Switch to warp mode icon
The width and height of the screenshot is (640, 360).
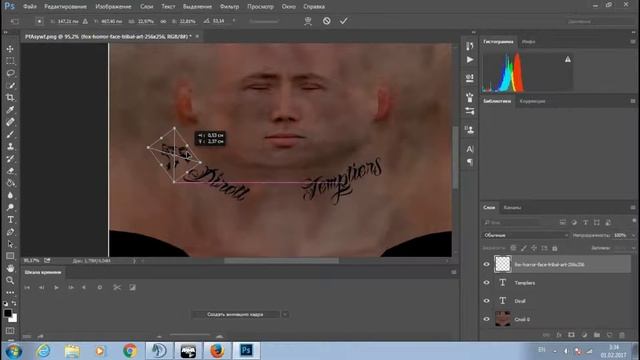[x=308, y=21]
